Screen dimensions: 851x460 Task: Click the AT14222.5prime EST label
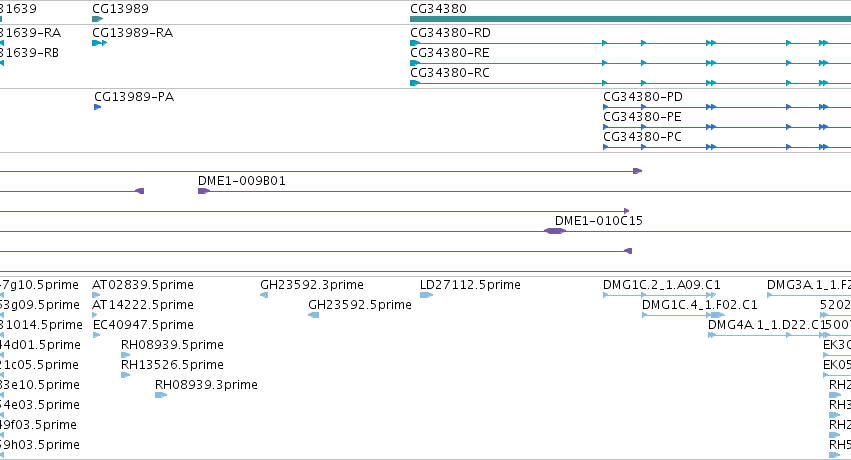(x=143, y=305)
